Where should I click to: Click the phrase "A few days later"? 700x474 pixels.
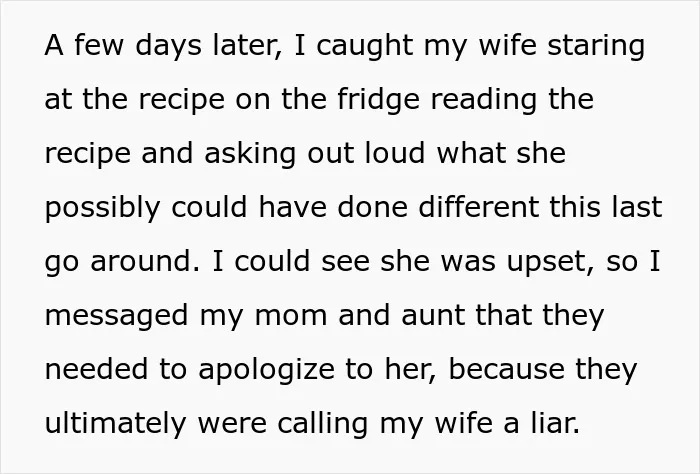click(x=164, y=46)
